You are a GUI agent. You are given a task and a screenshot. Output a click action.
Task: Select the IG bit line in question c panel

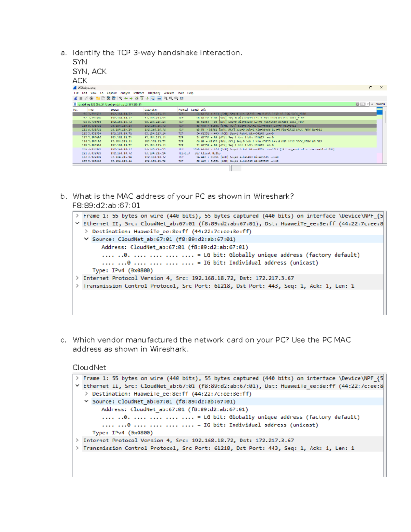[210, 425]
